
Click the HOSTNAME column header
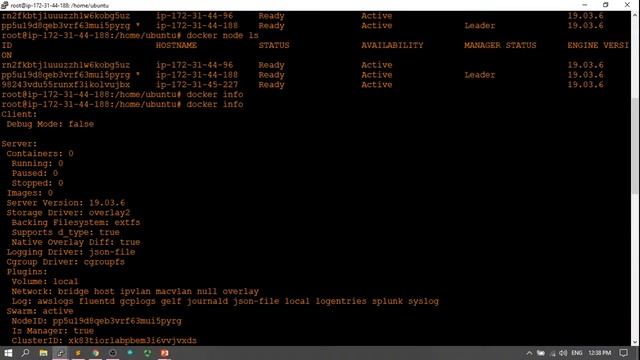[176, 45]
